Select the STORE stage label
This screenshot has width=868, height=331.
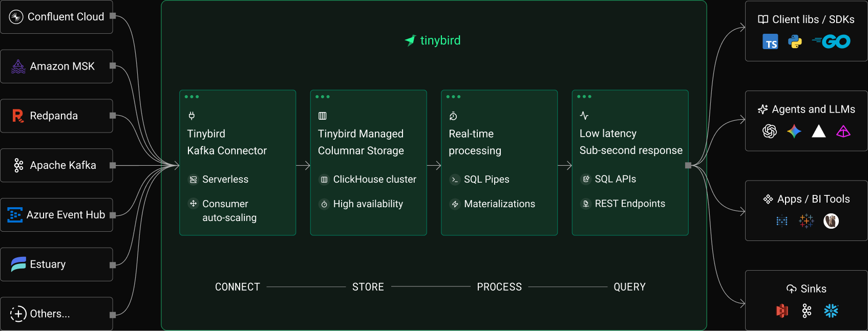pyautogui.click(x=368, y=287)
